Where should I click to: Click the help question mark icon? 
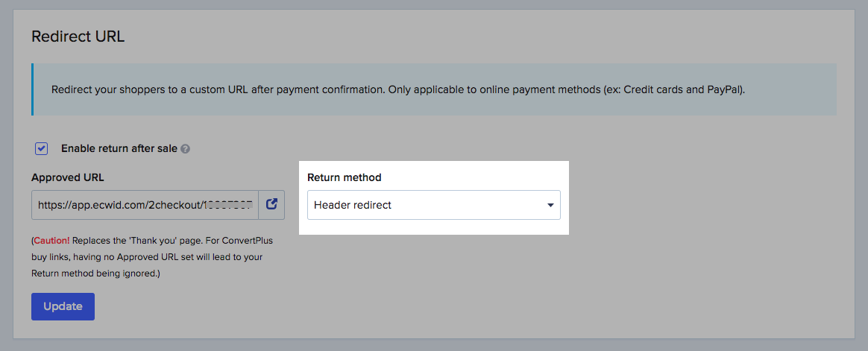pyautogui.click(x=186, y=149)
